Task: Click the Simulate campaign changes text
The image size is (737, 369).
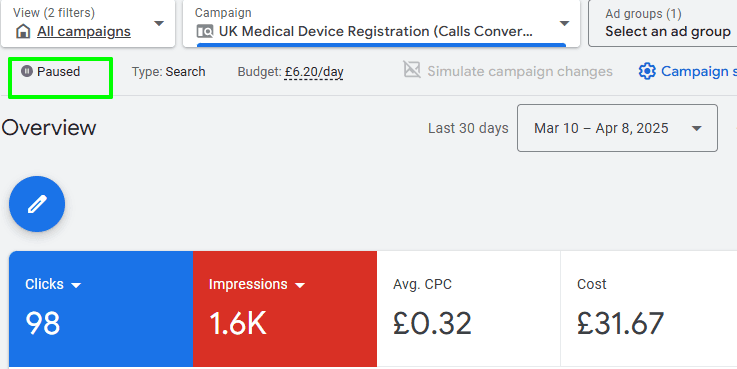Action: tap(520, 71)
